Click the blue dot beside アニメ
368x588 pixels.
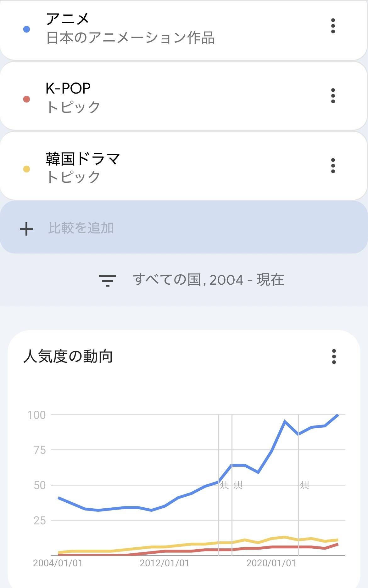[27, 29]
